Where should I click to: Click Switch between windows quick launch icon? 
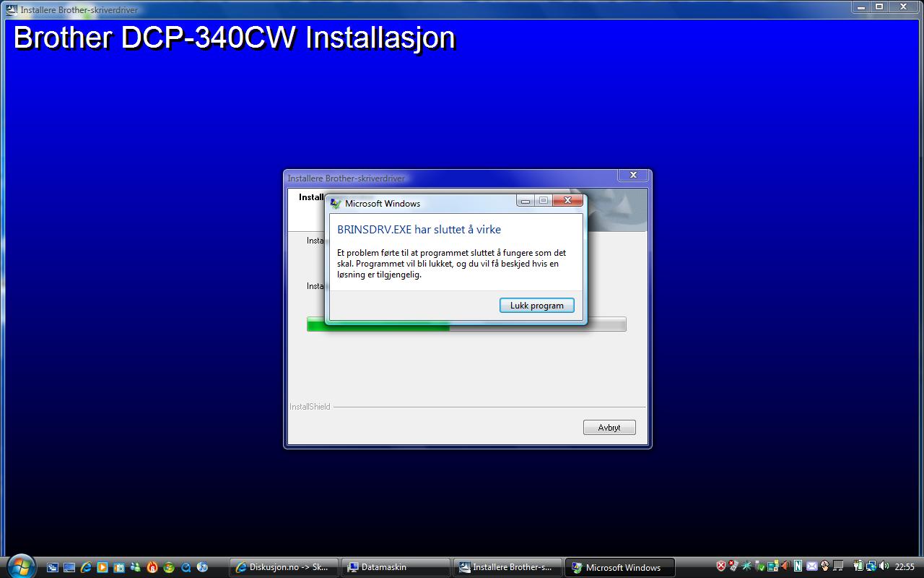click(52, 567)
